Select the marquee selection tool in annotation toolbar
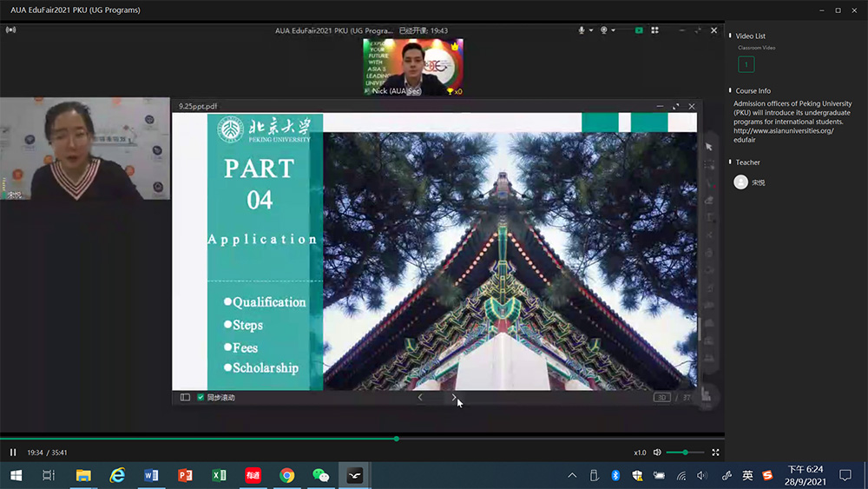The image size is (868, 489). (x=709, y=164)
